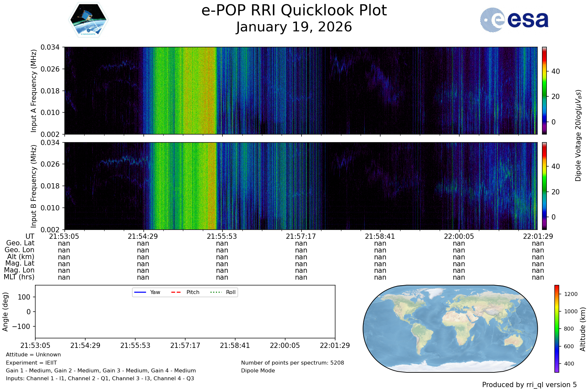Click the Input B Frequency spectrogram
Screen dimensions: 588x392
pos(301,186)
